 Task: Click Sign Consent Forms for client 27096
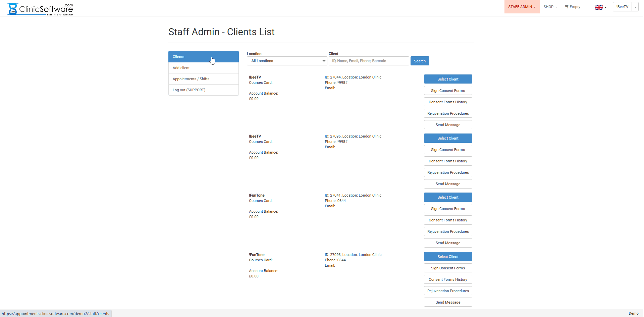(448, 149)
